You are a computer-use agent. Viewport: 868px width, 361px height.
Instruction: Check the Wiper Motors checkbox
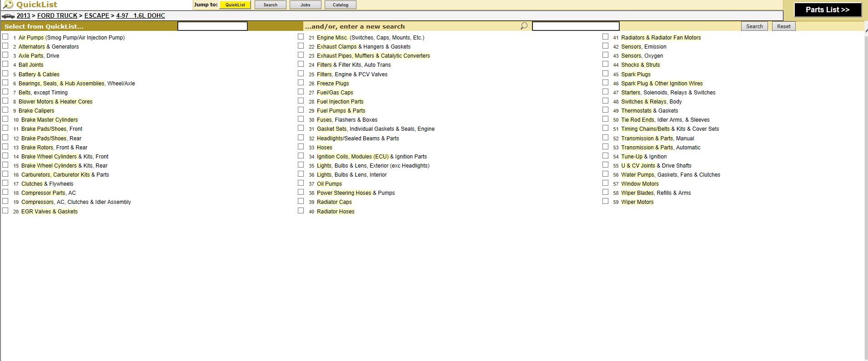(x=606, y=201)
